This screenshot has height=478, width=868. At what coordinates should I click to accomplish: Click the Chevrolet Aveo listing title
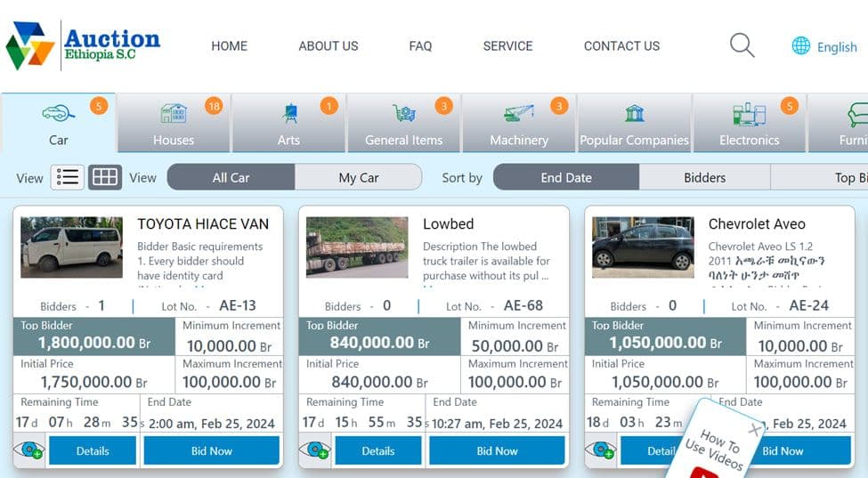[x=757, y=224]
